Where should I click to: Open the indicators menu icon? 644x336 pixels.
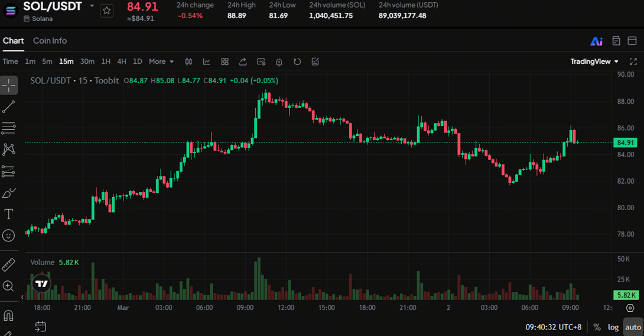[207, 61]
